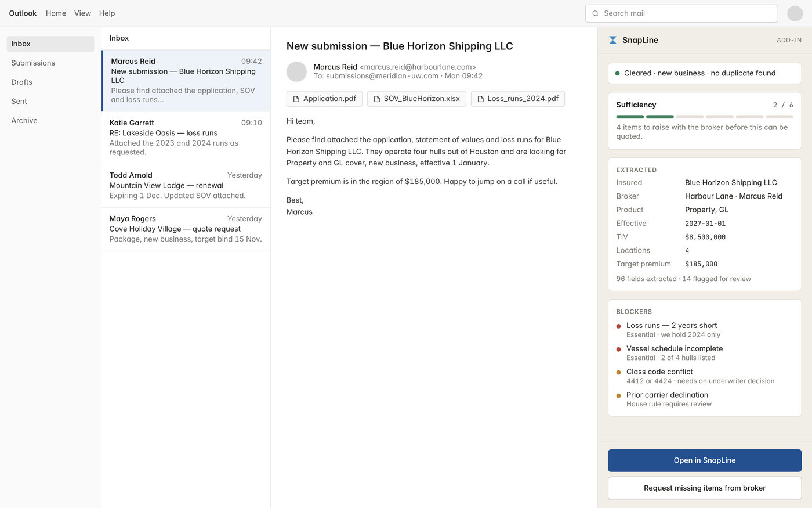The image size is (812, 508).
Task: Open the user profile avatar
Action: [795, 13]
